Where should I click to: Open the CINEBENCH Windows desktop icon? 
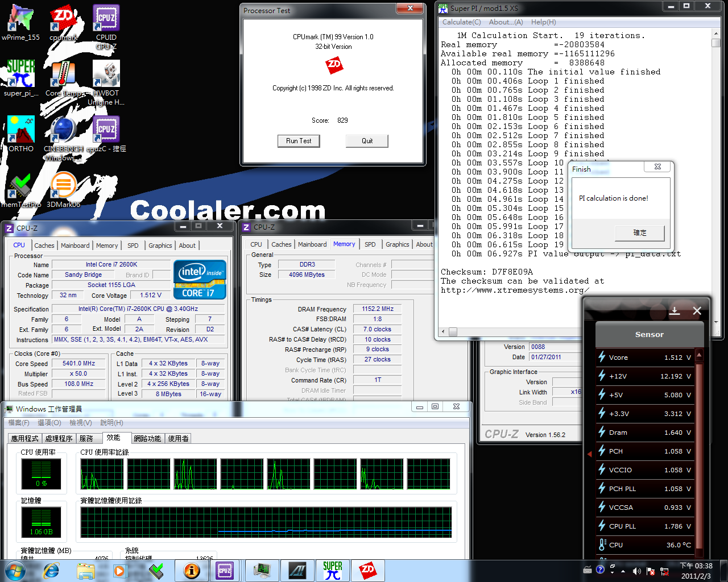click(63, 138)
